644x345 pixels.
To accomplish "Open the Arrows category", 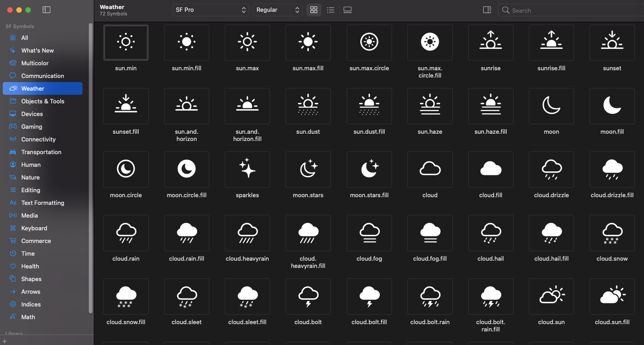I will (x=43, y=292).
